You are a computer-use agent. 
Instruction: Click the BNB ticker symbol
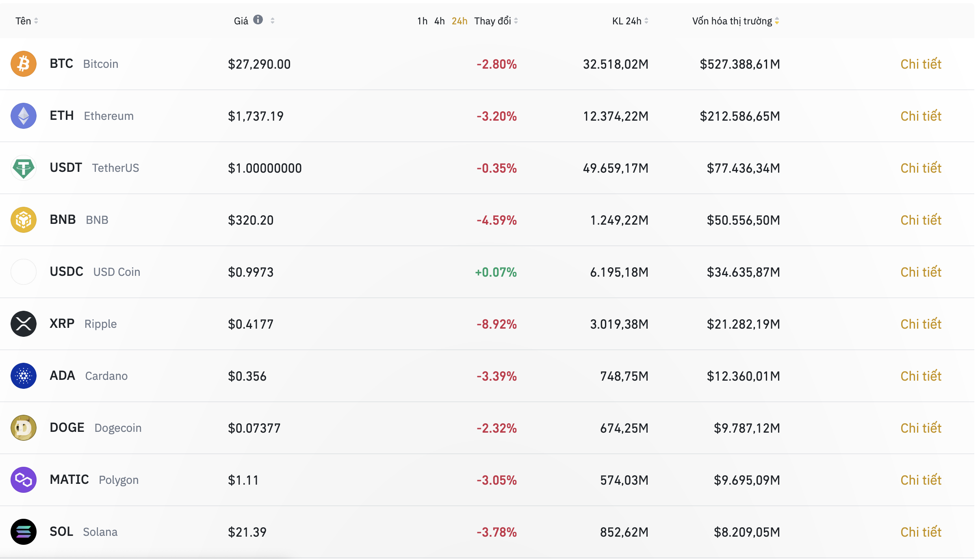[63, 219]
